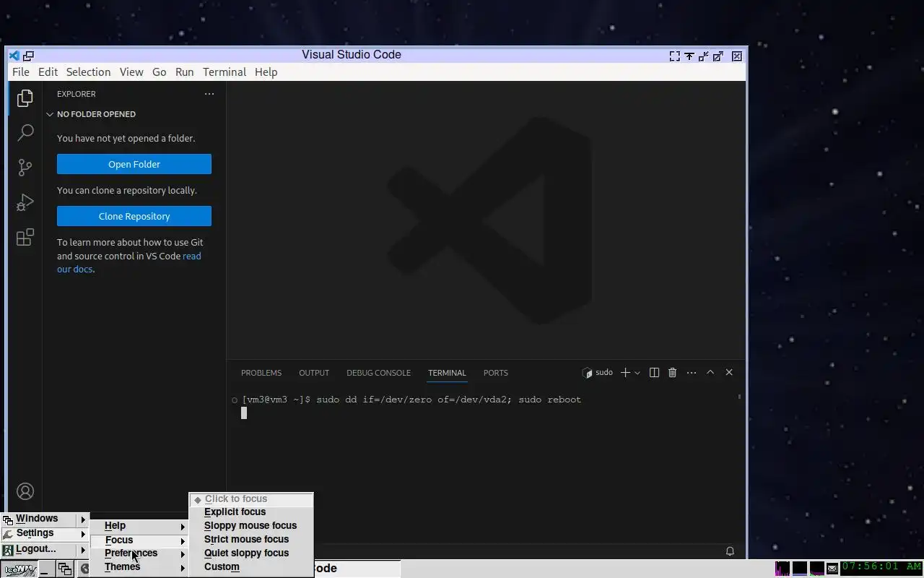Switch to the PROBLEMS tab

click(261, 373)
